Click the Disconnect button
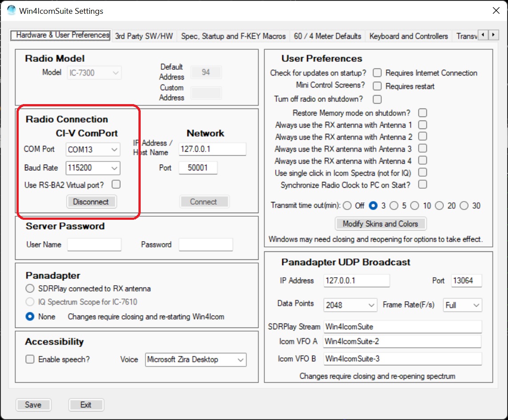The height and width of the screenshot is (420, 508). [91, 202]
